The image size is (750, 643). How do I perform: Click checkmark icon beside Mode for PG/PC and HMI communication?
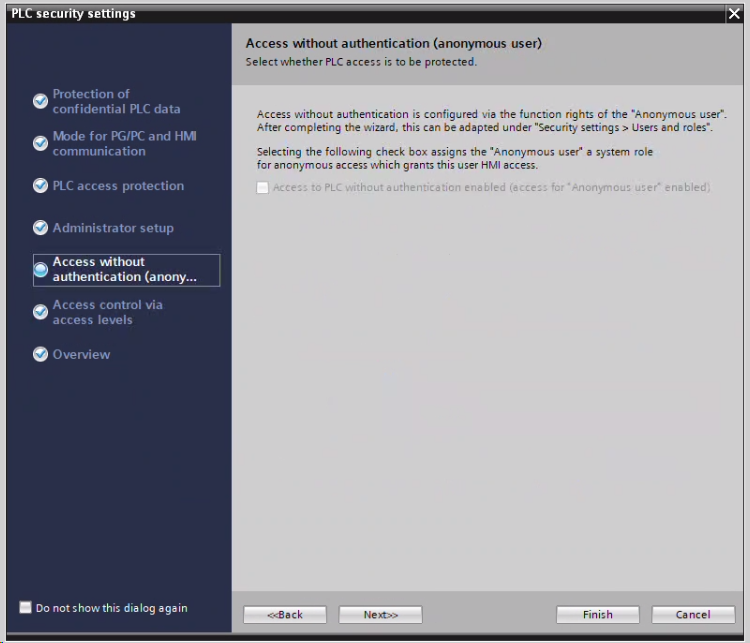tap(41, 143)
